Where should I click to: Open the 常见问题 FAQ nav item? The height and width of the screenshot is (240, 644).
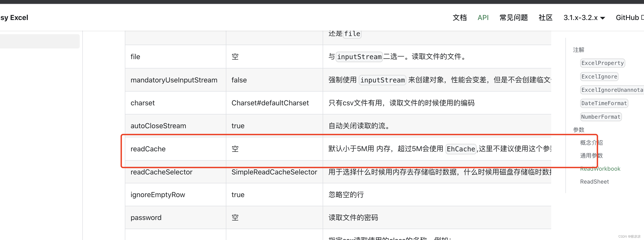[x=514, y=18]
